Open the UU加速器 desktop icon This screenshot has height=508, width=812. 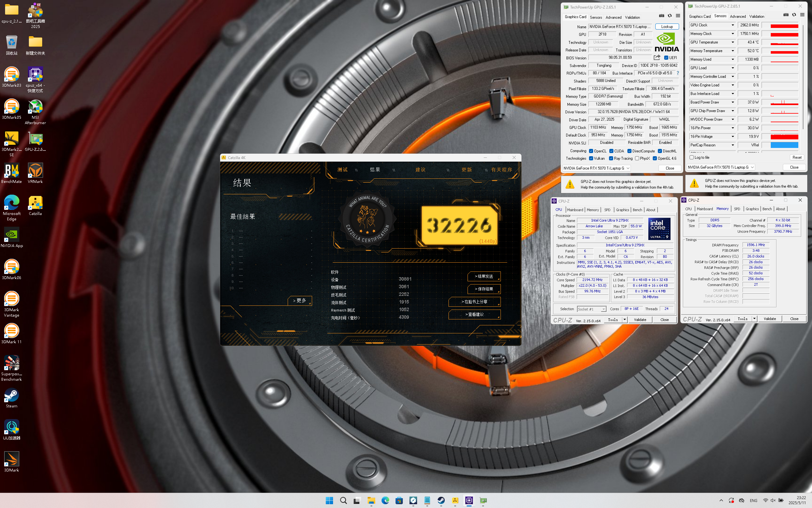[11, 430]
